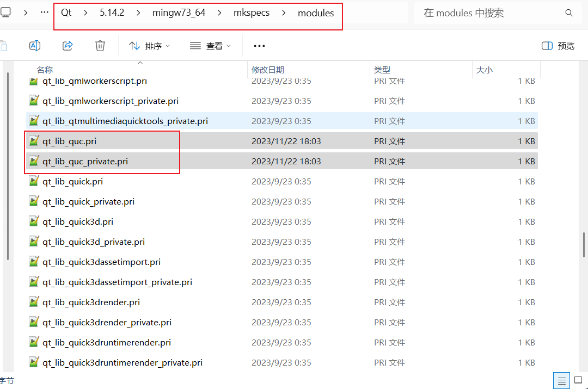Screen dimensions: 588x389
Task: Click the qt_lib_quc.pri file icon
Action: tap(34, 141)
